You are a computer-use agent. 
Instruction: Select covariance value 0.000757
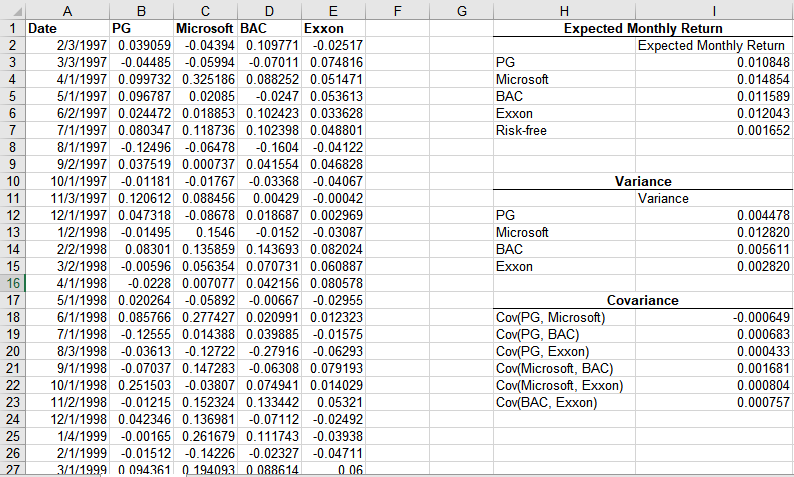coord(714,403)
